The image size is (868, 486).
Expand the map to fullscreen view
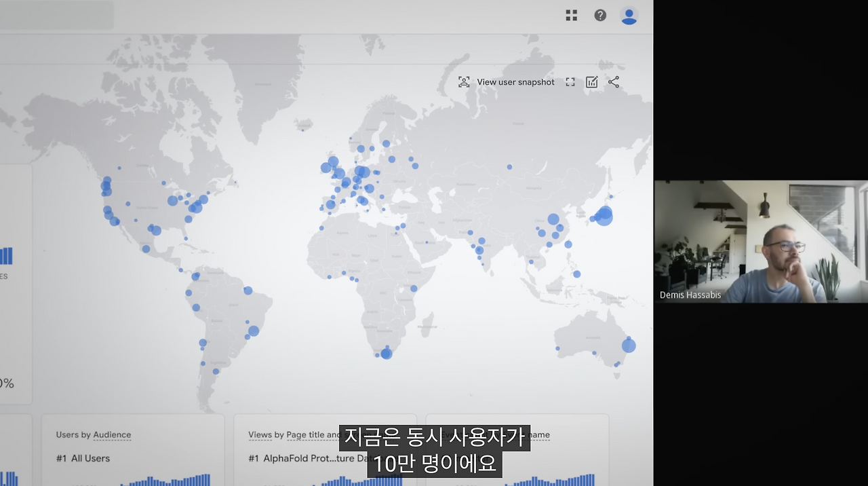point(570,81)
